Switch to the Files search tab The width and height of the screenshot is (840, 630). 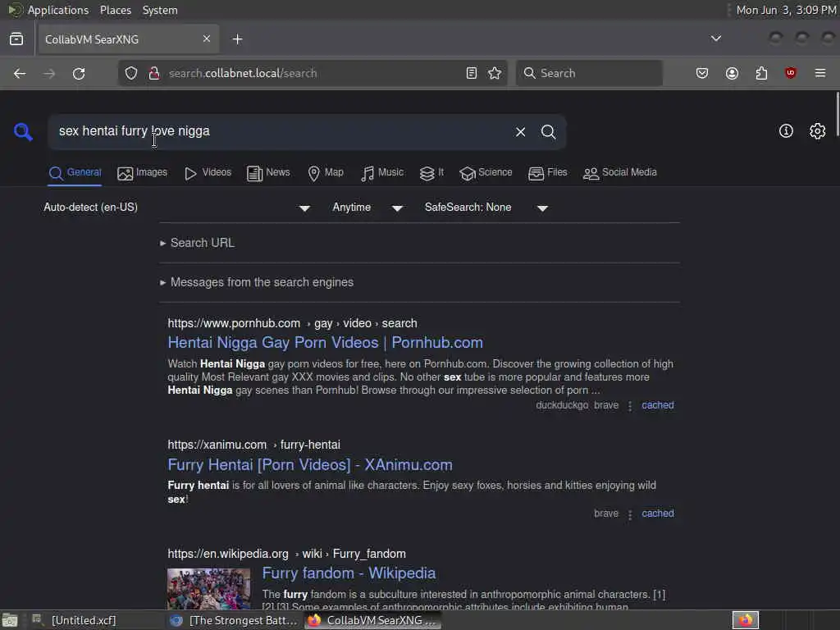pyautogui.click(x=547, y=172)
